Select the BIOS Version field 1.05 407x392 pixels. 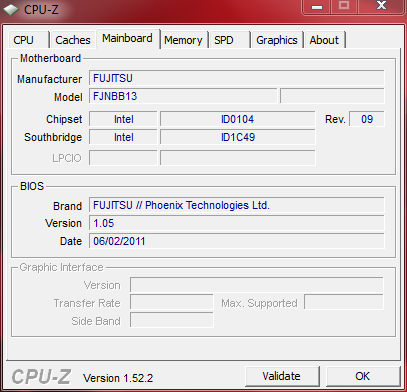[x=236, y=223]
